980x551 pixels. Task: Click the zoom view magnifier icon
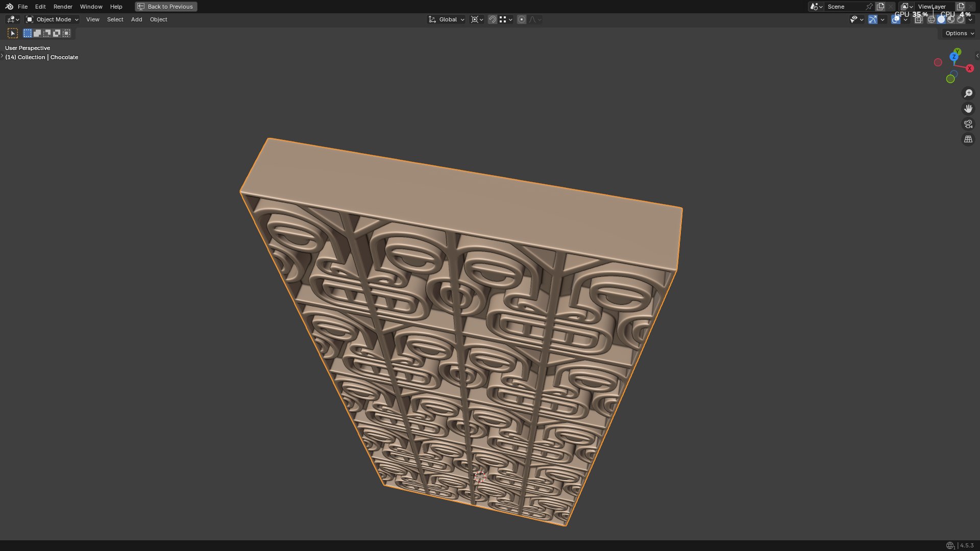point(968,93)
